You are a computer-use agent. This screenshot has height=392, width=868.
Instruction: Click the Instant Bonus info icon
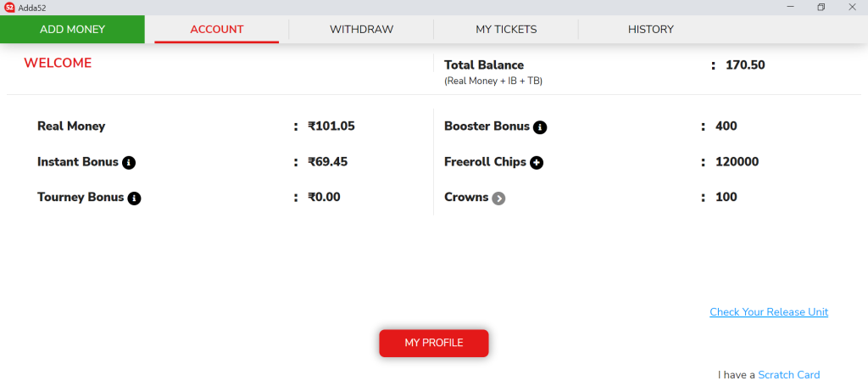click(129, 163)
